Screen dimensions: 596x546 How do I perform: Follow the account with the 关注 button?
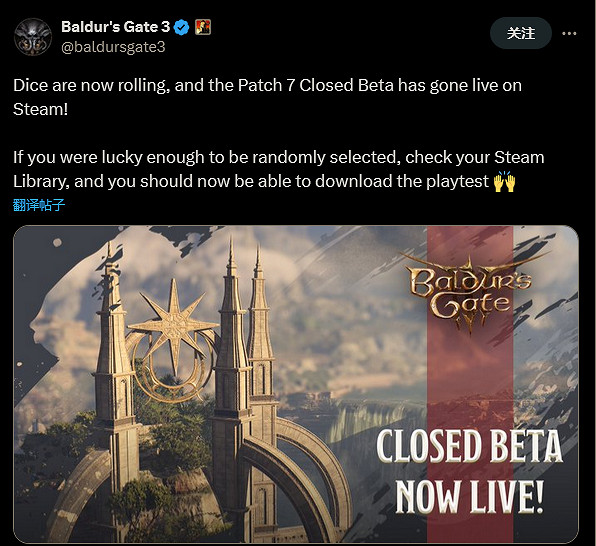tap(521, 33)
